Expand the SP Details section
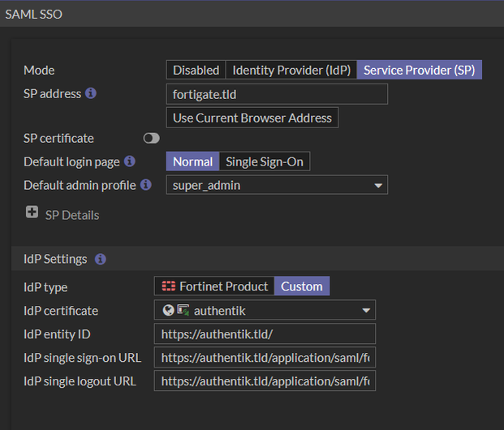 click(71, 215)
